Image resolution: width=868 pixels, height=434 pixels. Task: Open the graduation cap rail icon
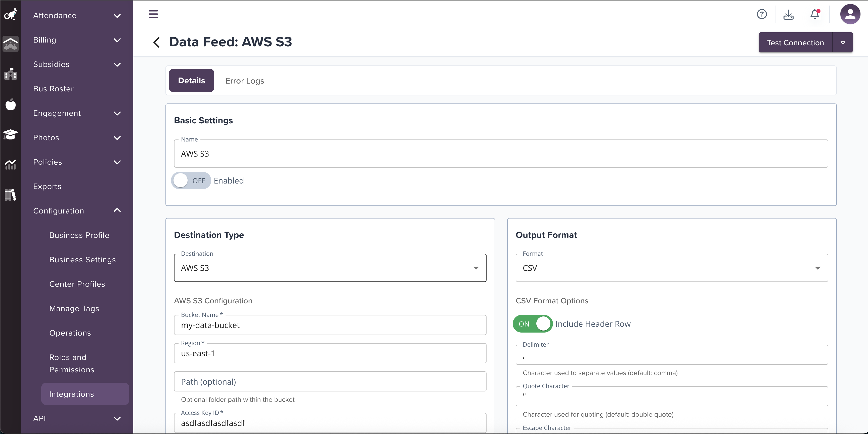[x=11, y=134]
